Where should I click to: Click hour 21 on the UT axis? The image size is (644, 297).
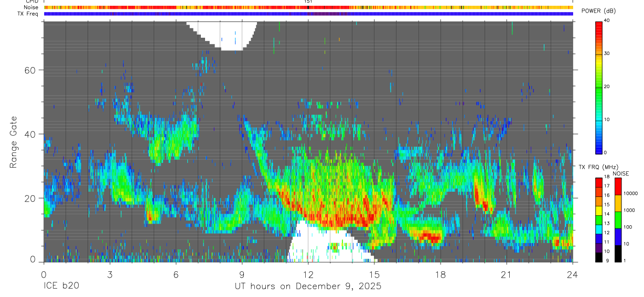(x=507, y=274)
